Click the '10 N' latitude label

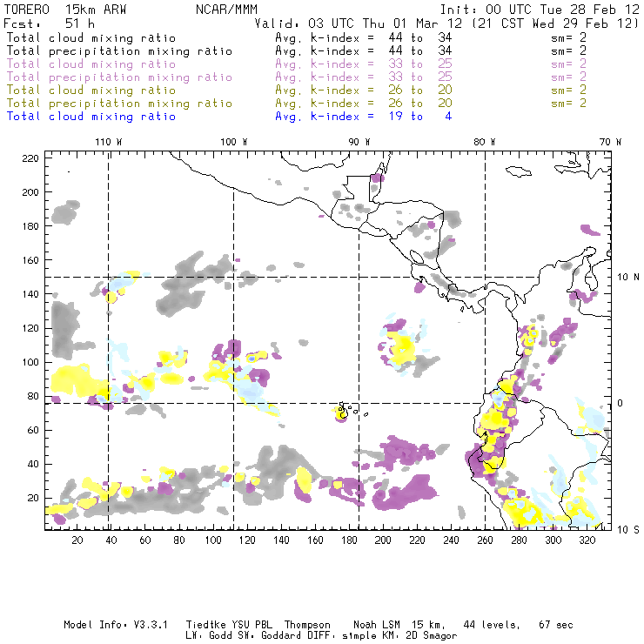628,278
